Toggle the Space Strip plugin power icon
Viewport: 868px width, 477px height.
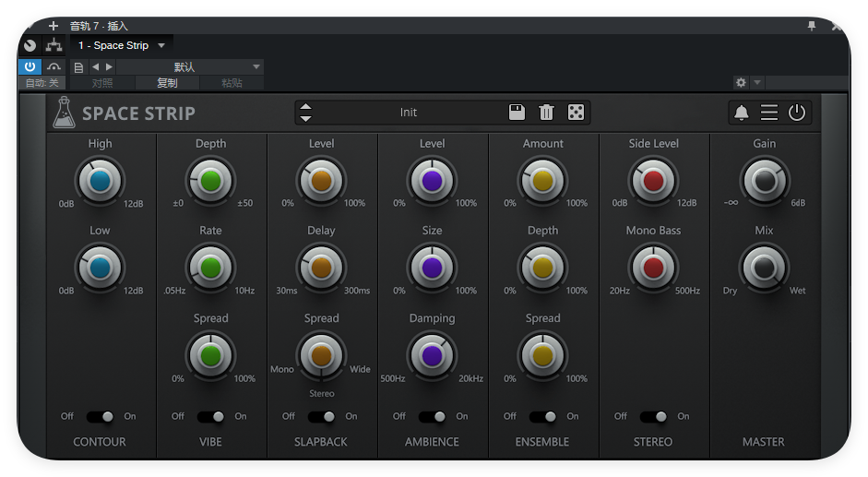click(x=797, y=113)
